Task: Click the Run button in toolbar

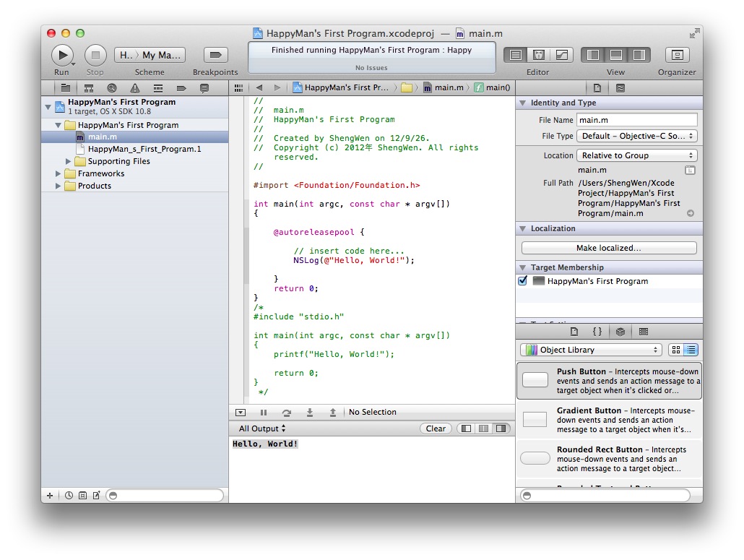Action: 62,55
